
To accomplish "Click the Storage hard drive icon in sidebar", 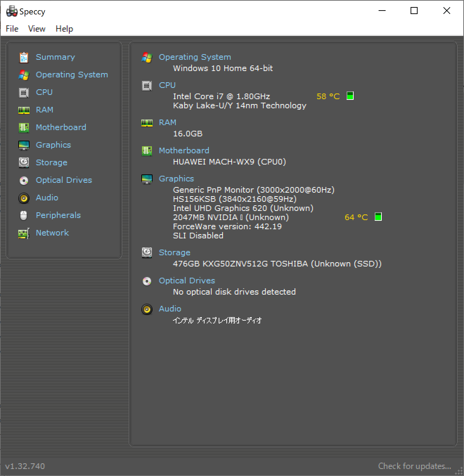I will coord(24,162).
